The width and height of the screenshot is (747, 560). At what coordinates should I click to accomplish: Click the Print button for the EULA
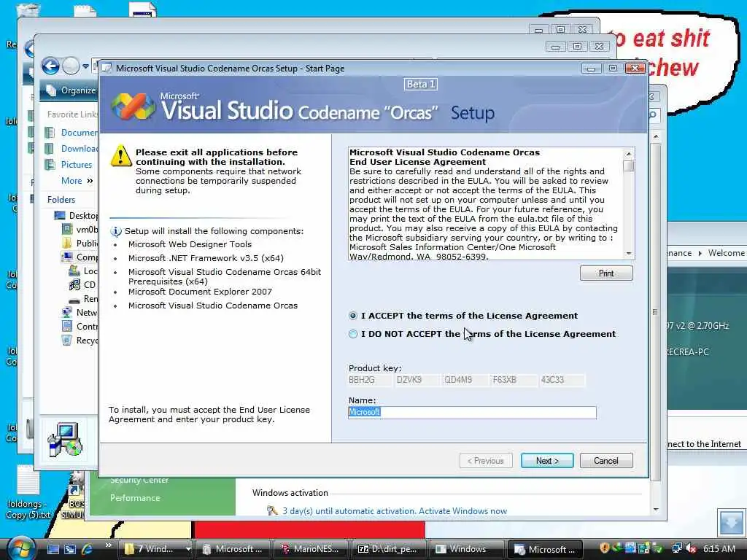(606, 273)
